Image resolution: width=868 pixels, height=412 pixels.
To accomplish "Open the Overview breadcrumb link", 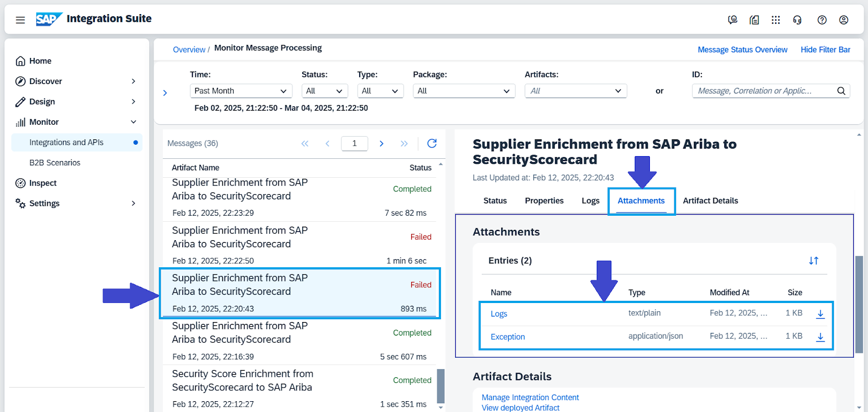I will [189, 49].
